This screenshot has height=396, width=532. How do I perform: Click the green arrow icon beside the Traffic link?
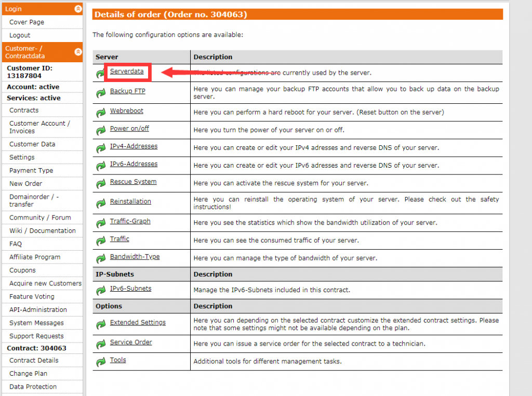[101, 241]
